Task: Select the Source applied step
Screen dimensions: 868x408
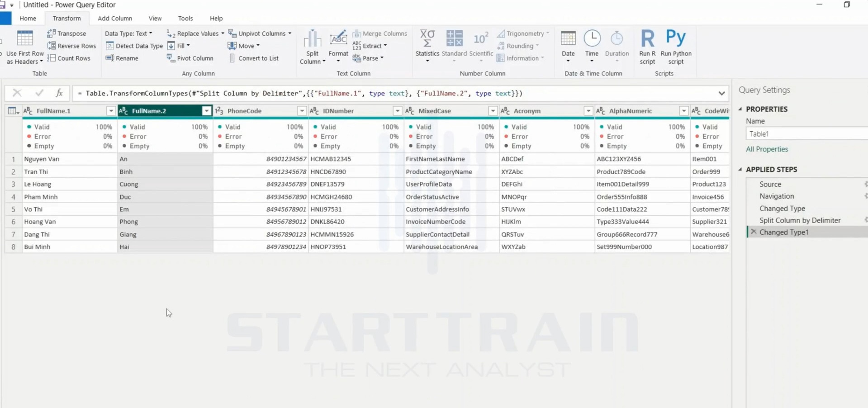Action: pyautogui.click(x=770, y=184)
